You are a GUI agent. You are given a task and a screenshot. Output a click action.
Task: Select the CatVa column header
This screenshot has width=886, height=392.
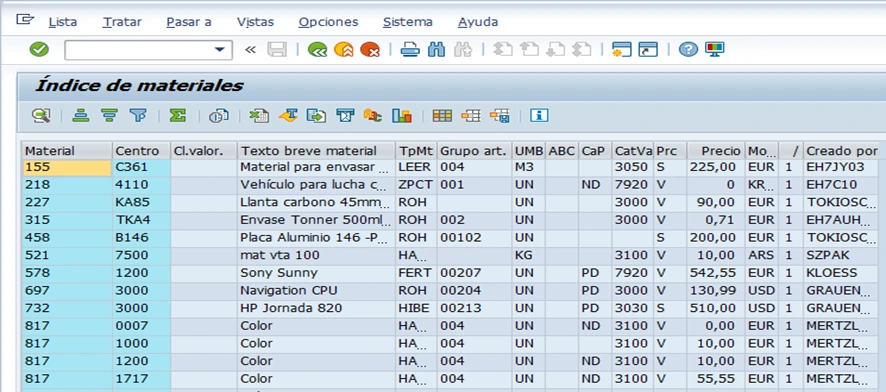pyautogui.click(x=633, y=151)
